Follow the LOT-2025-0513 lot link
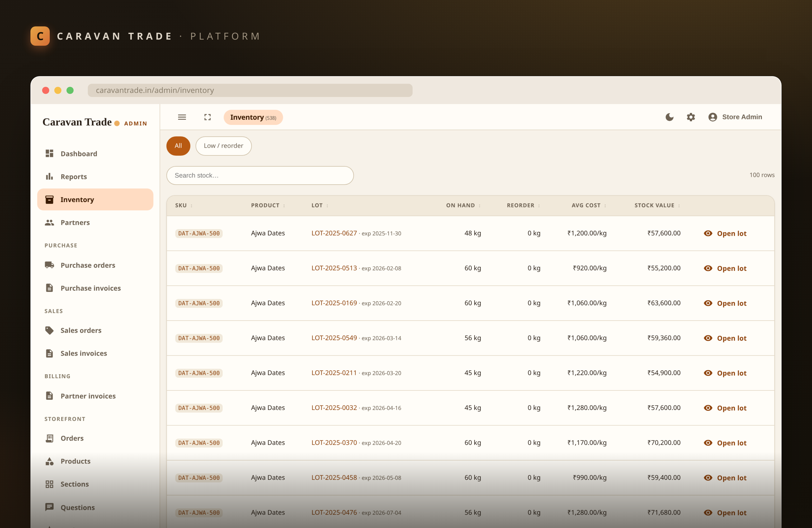Image resolution: width=812 pixels, height=528 pixels. pos(334,268)
